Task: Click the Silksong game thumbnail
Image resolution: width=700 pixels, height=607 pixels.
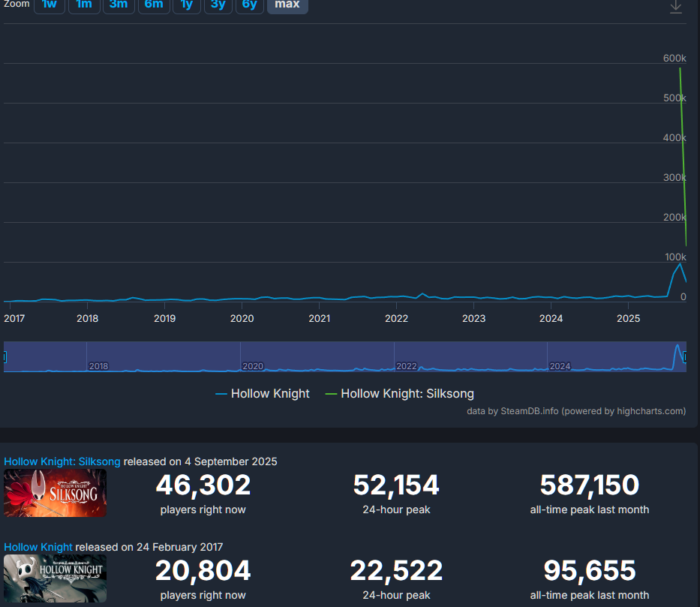Action: [55, 493]
